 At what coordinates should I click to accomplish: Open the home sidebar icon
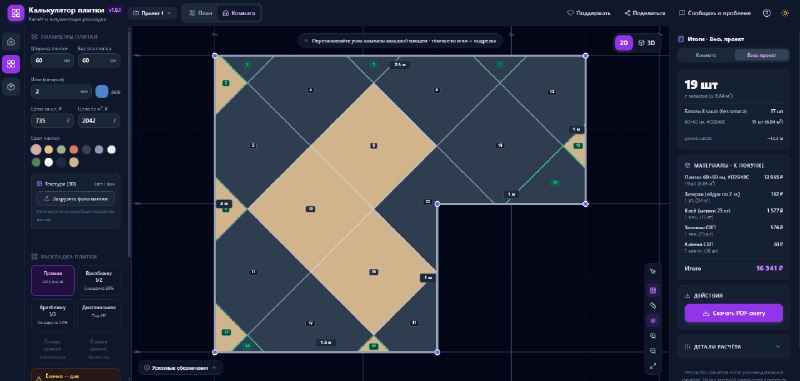tap(11, 41)
